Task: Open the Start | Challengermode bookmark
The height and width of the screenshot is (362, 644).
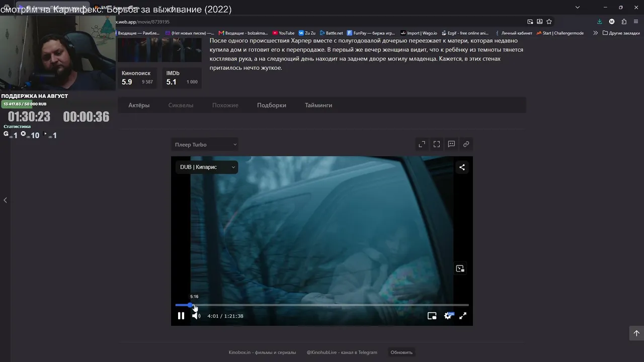Action: (560, 33)
